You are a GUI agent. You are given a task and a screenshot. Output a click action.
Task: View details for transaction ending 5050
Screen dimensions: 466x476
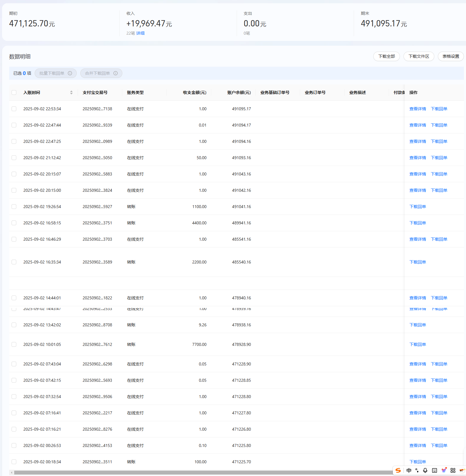click(x=417, y=158)
